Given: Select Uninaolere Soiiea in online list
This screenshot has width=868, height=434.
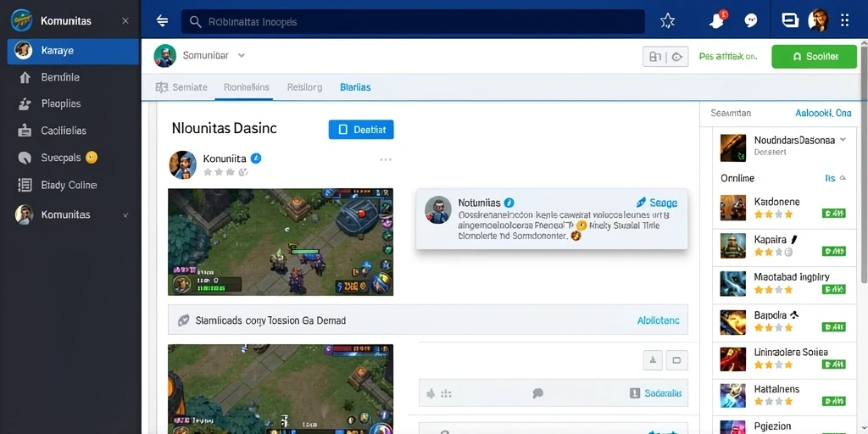Looking at the screenshot, I should pos(782,359).
